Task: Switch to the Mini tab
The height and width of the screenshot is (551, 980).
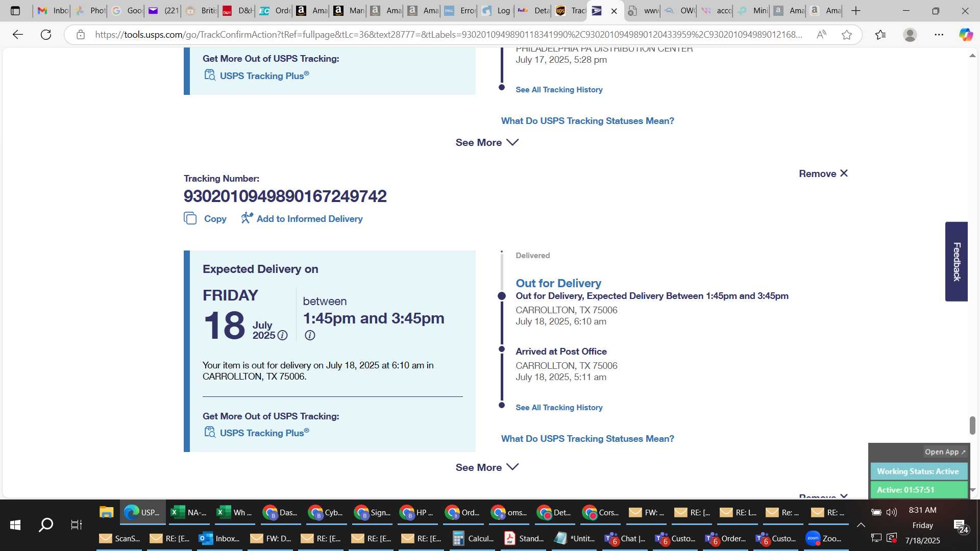Action: (x=753, y=11)
